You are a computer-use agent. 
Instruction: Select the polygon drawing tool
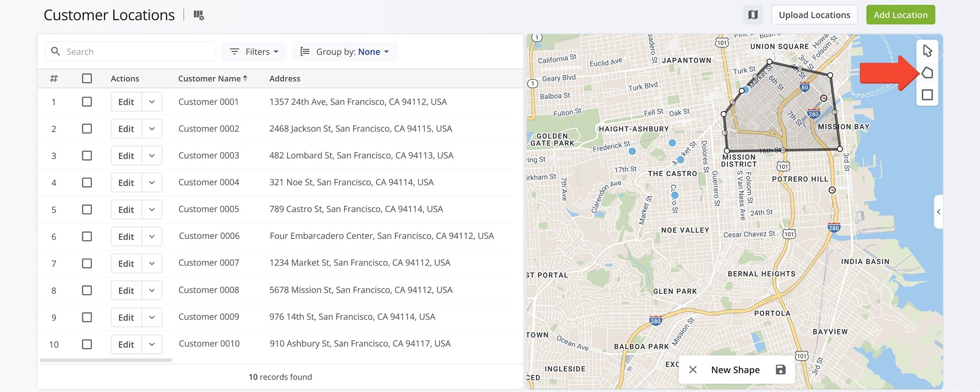click(927, 73)
